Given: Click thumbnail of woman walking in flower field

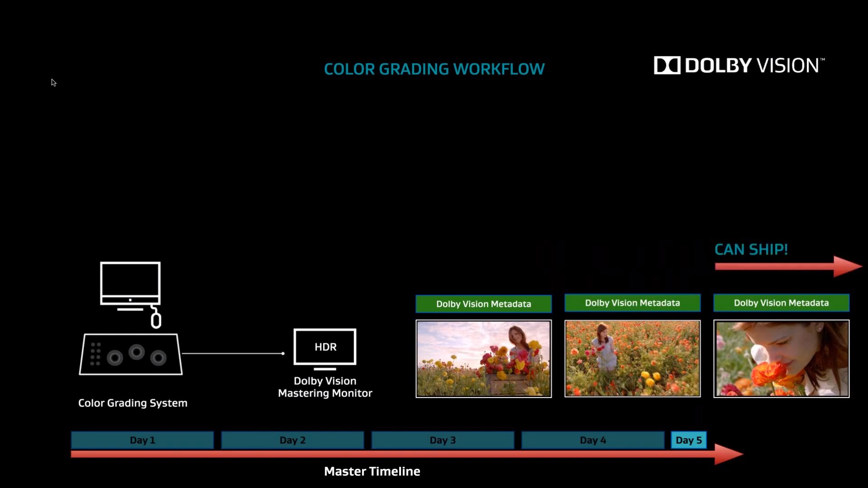Looking at the screenshot, I should [x=632, y=359].
